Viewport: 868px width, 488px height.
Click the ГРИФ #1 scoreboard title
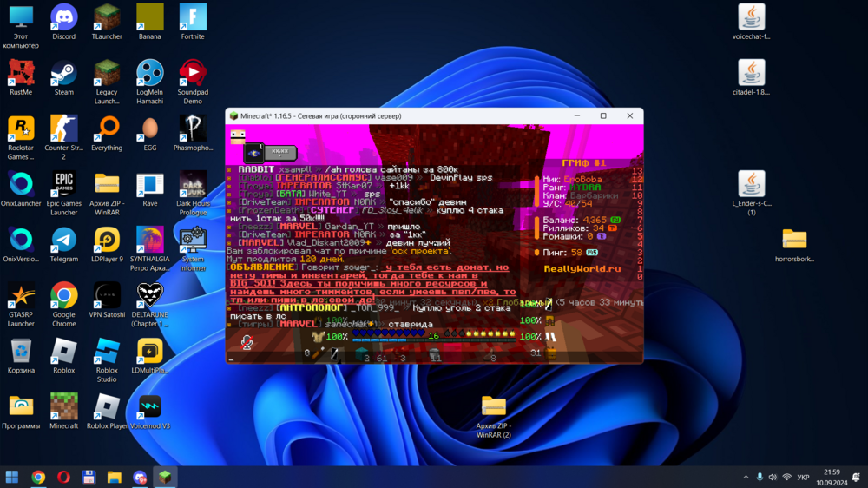pos(583,163)
